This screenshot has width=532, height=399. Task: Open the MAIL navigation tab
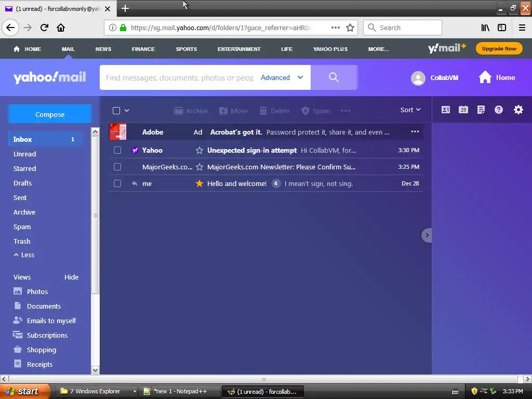click(x=68, y=49)
